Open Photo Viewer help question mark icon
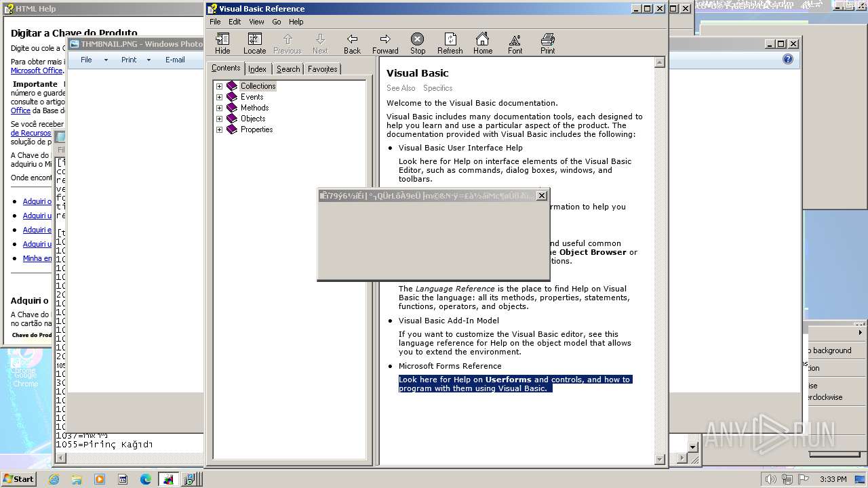Viewport: 868px width, 488px height. [787, 60]
